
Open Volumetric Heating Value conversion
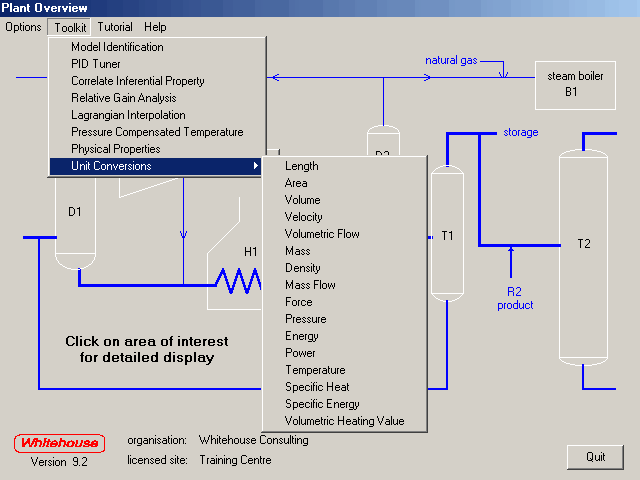(344, 421)
